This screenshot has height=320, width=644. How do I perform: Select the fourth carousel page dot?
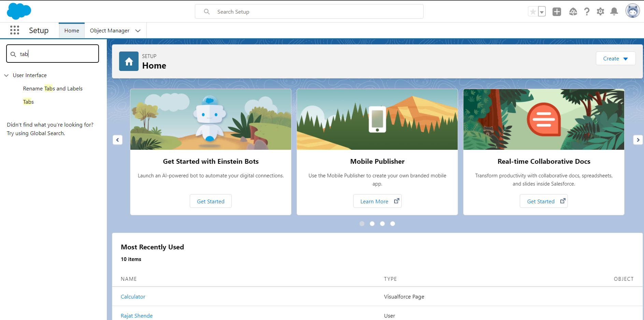click(x=393, y=224)
